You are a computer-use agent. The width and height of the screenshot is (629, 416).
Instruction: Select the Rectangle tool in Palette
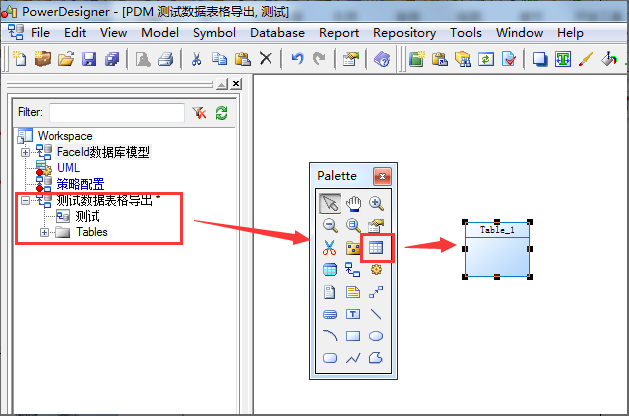tap(353, 336)
